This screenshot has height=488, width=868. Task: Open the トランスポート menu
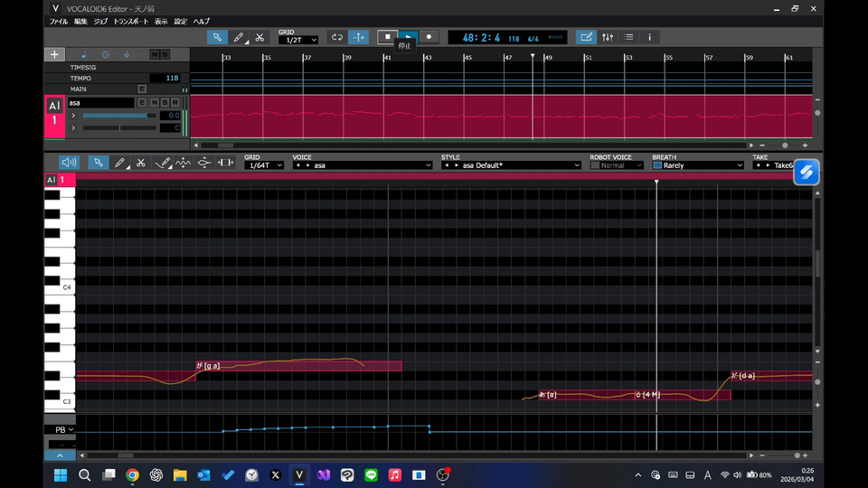click(x=131, y=21)
